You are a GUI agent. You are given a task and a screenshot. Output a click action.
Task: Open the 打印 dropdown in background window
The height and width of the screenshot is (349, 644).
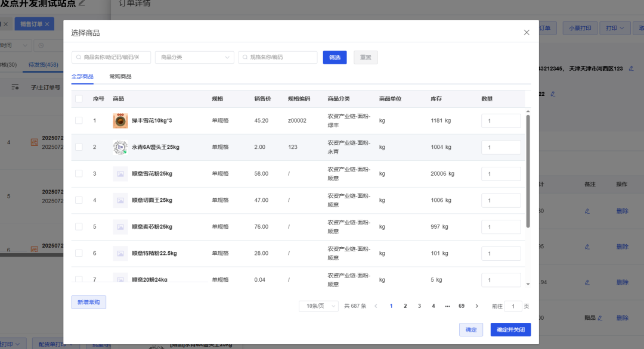click(615, 28)
